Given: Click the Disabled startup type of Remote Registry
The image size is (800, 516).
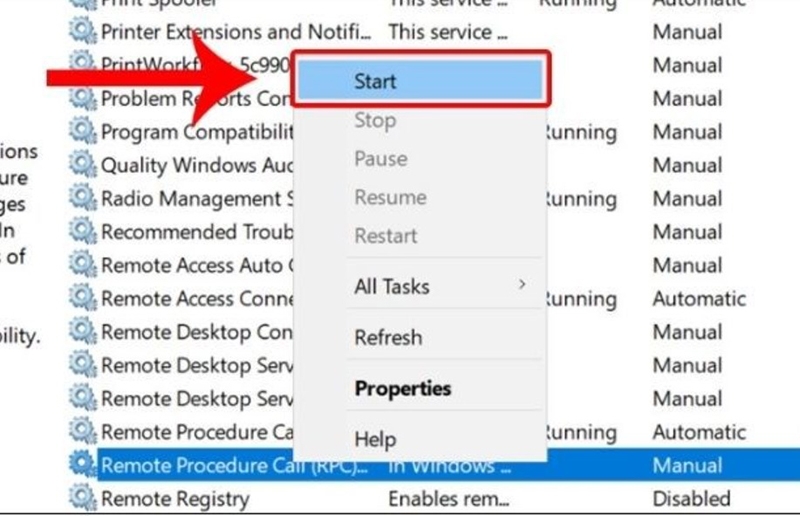Looking at the screenshot, I should tap(691, 498).
